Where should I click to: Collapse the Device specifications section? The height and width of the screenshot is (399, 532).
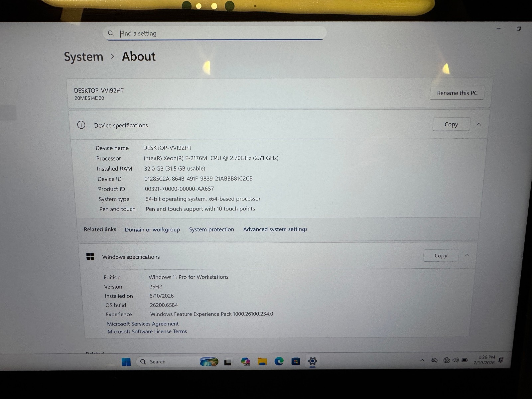click(478, 124)
